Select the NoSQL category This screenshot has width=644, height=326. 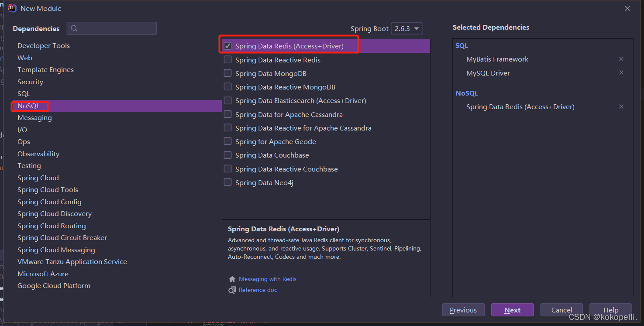coord(117,106)
